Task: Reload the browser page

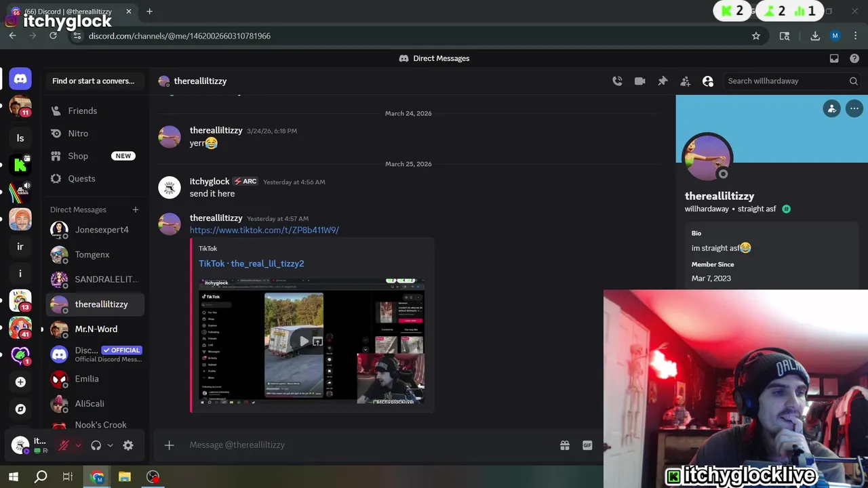Action: (53, 36)
